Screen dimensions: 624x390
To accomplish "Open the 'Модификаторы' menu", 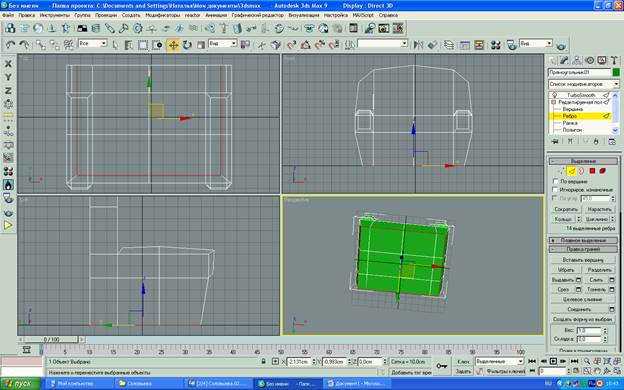I will click(162, 15).
